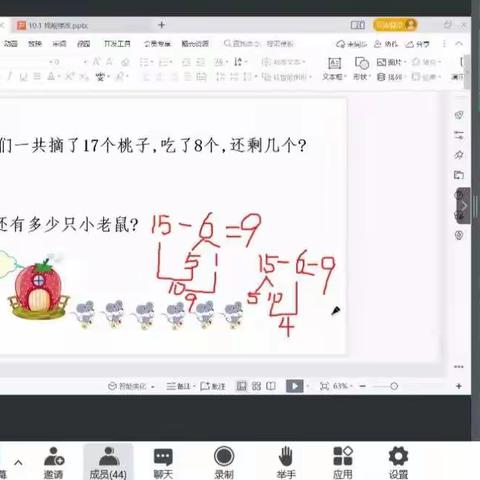Start the slideshow with the play button
The width and height of the screenshot is (480, 480).
[x=295, y=386]
